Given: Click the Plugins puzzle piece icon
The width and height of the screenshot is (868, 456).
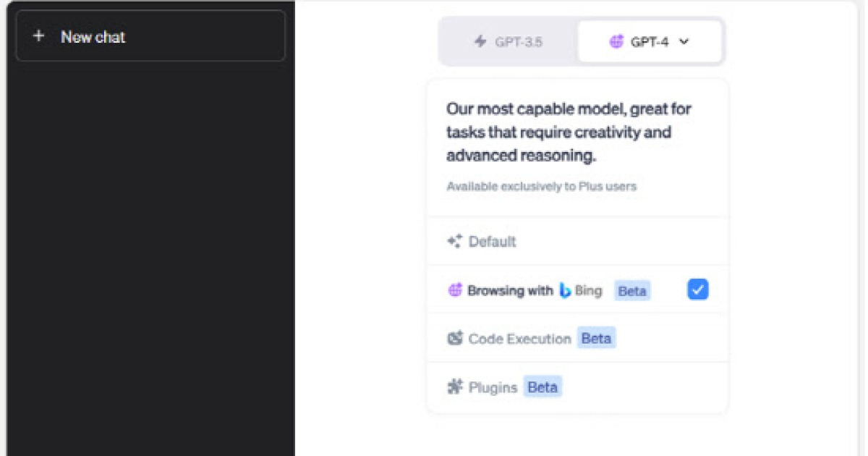Looking at the screenshot, I should click(x=454, y=387).
